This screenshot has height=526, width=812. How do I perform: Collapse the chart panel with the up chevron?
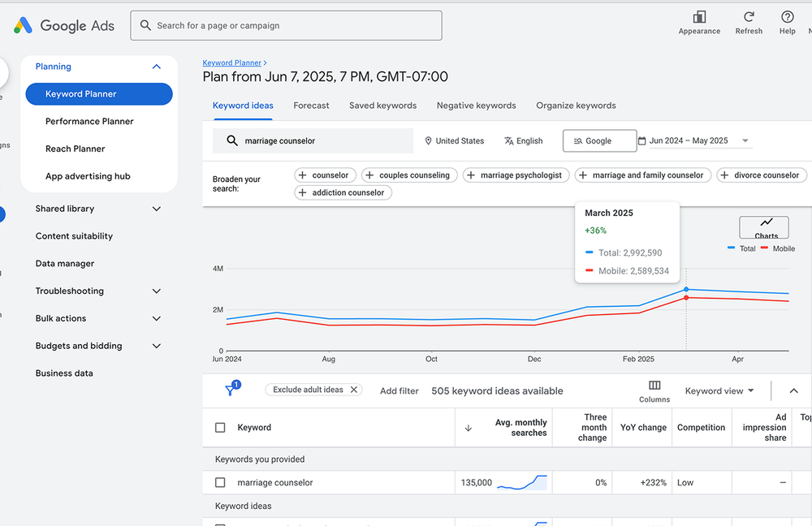pyautogui.click(x=793, y=391)
